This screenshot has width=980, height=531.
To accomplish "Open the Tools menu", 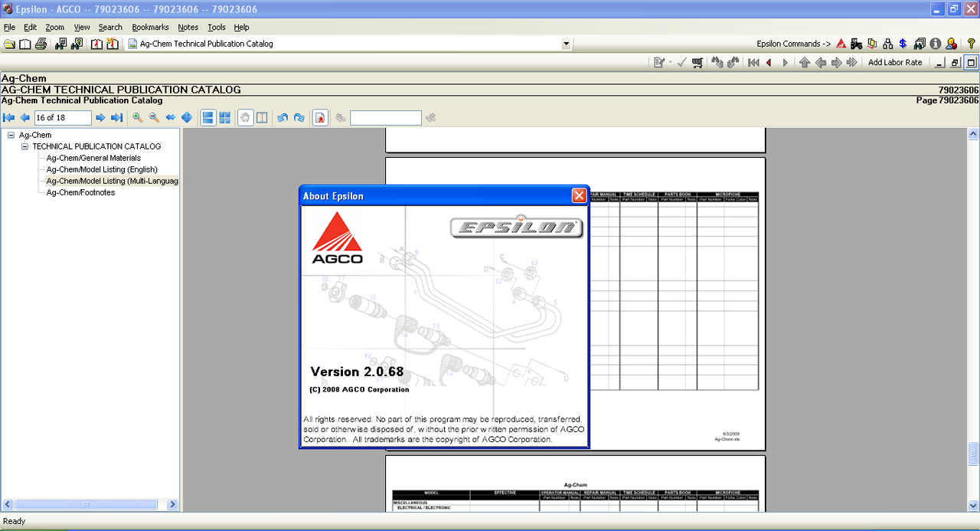I will tap(217, 27).
